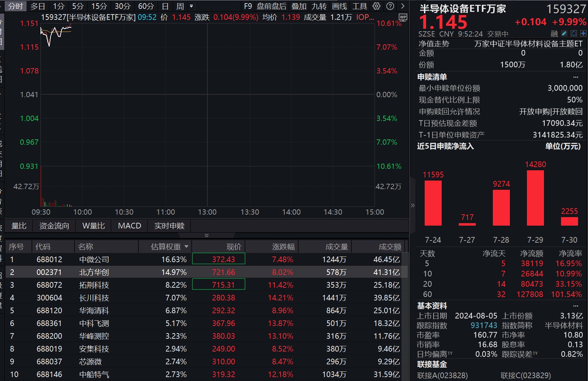588x381 pixels.
Task: Open the 工具 tools menu
Action: [360, 6]
